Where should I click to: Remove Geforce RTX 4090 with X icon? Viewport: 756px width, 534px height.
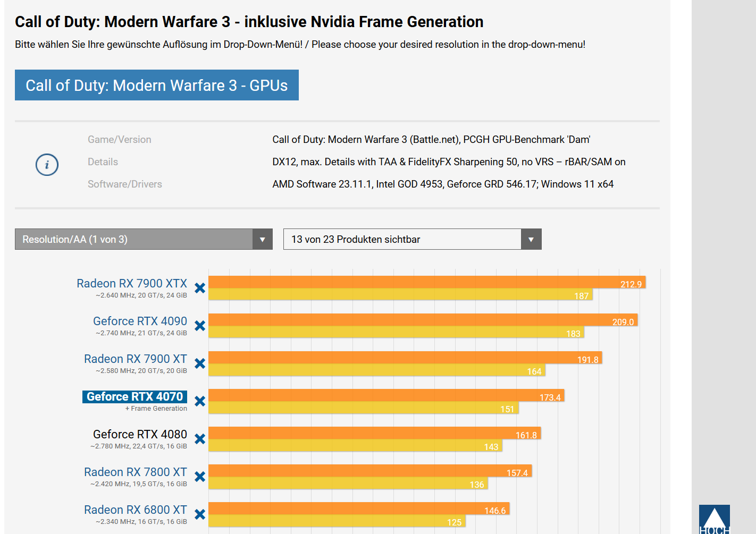pyautogui.click(x=200, y=326)
